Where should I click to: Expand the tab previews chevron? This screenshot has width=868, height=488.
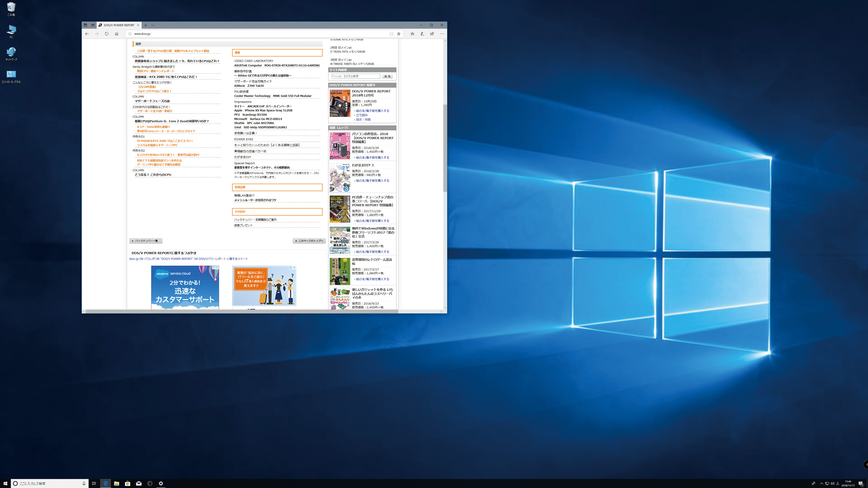153,25
